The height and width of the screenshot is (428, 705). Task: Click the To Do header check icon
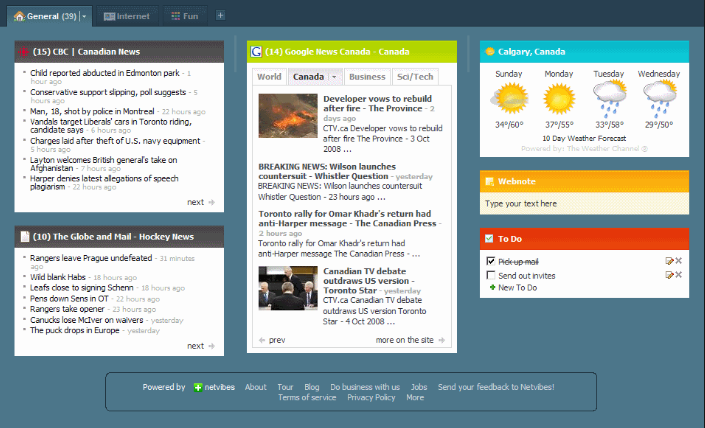pos(489,239)
